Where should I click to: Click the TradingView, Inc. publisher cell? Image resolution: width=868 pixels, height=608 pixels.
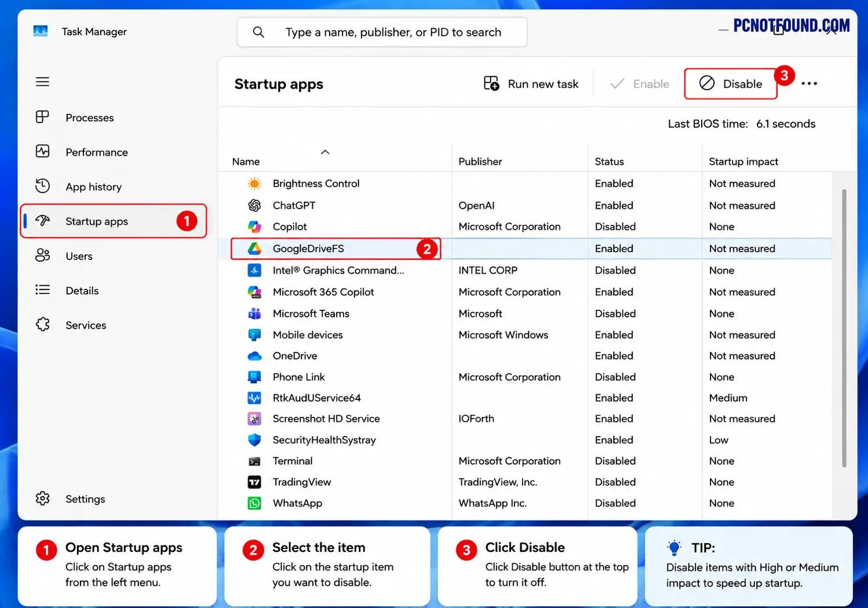[x=498, y=482]
